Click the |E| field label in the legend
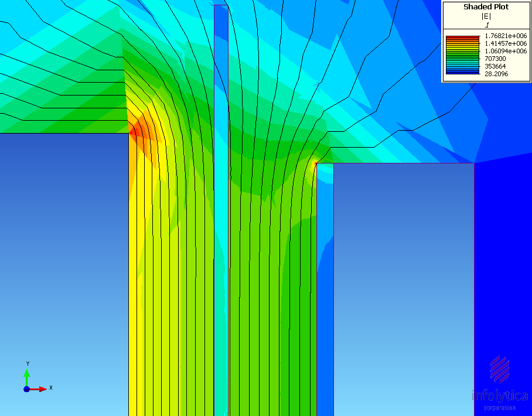The width and height of the screenshot is (532, 416). click(486, 16)
